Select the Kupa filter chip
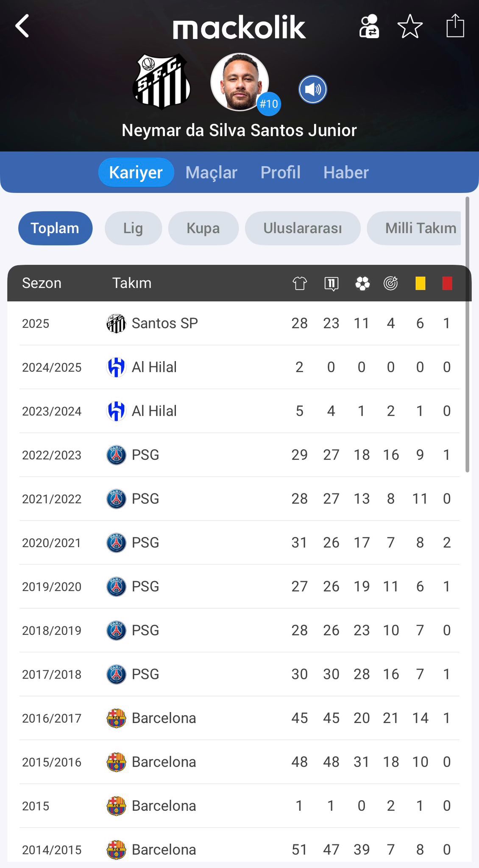The width and height of the screenshot is (479, 868). [203, 228]
